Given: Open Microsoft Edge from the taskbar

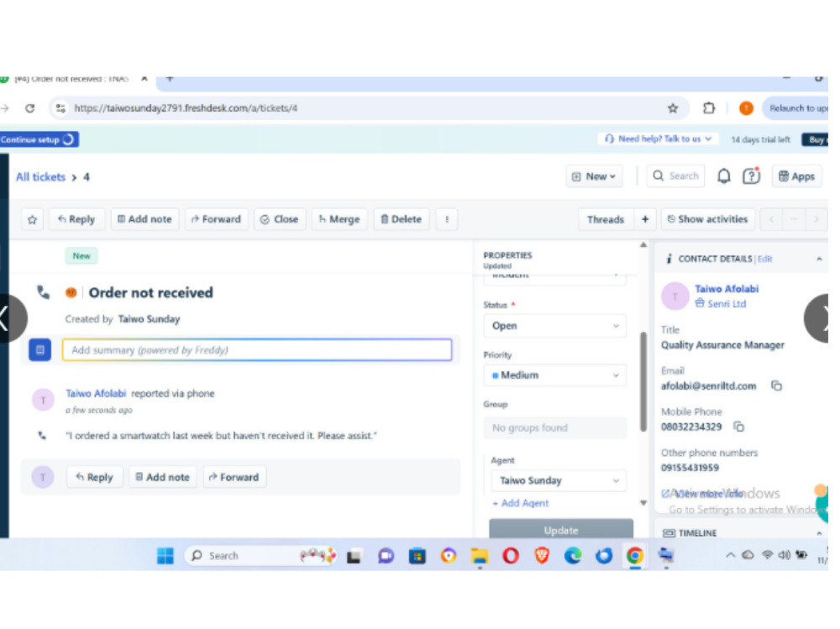Looking at the screenshot, I should [573, 556].
